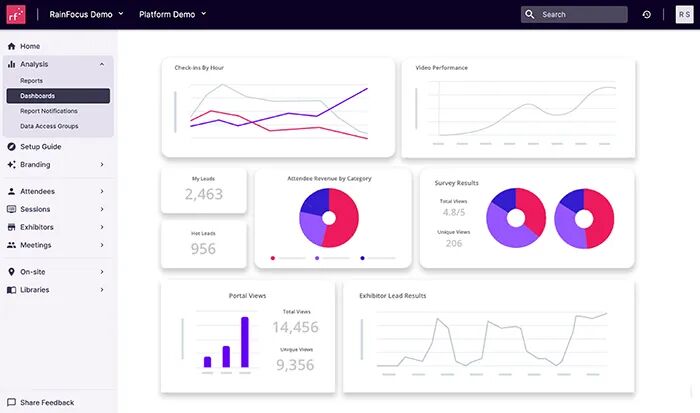The width and height of the screenshot is (700, 413).
Task: Click the 9,356 unique views value
Action: [295, 365]
